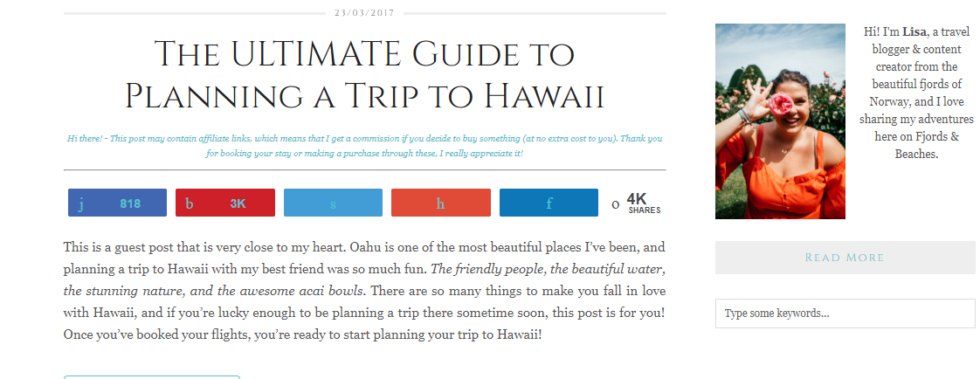This screenshot has height=379, width=980.
Task: Click the dark blue 'j' share button
Action: [118, 203]
